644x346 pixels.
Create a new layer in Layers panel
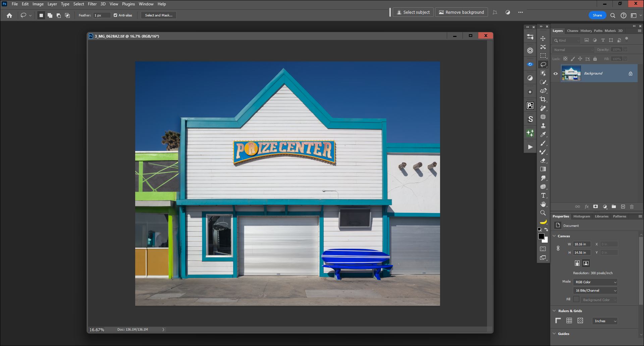click(623, 207)
